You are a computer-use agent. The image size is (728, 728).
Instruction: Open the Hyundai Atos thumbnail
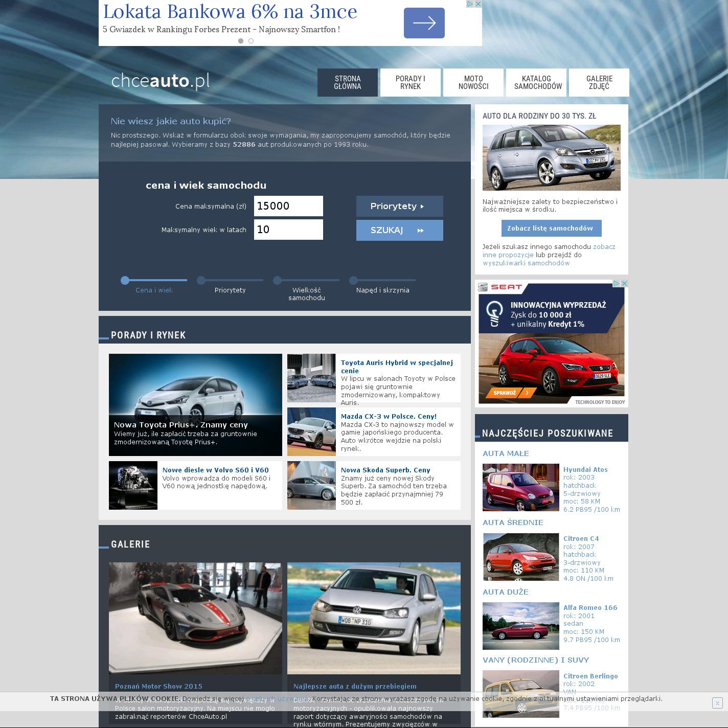pos(521,487)
